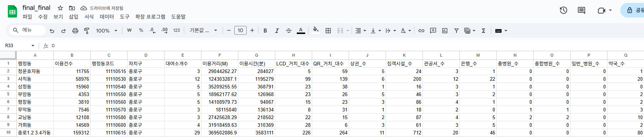This screenshot has height=137, width=644.
Task: Click the 메뉴 search box
Action: (x=27, y=30)
